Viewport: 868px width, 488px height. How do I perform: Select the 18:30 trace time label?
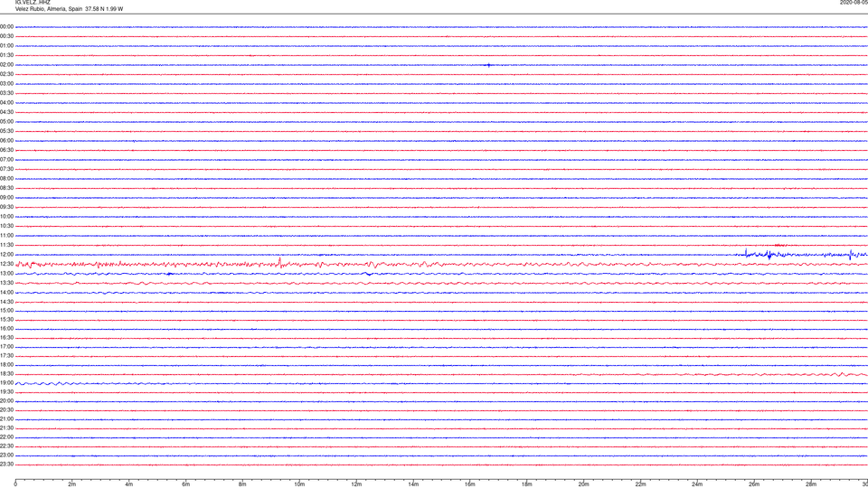tap(6, 374)
